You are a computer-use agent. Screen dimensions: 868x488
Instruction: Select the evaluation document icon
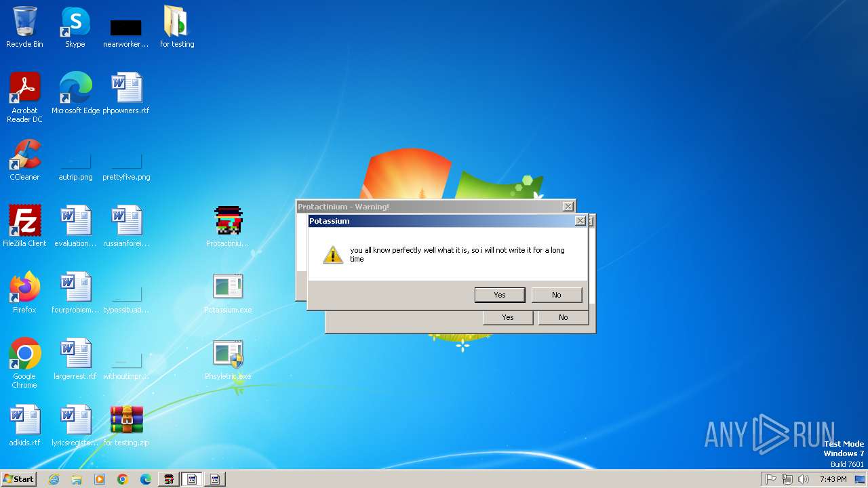pos(75,226)
